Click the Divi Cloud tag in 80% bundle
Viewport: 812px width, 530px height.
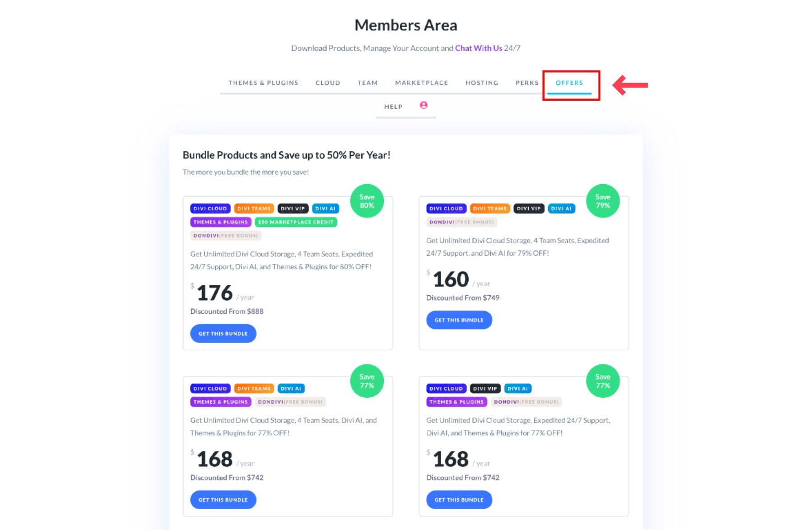(x=210, y=209)
